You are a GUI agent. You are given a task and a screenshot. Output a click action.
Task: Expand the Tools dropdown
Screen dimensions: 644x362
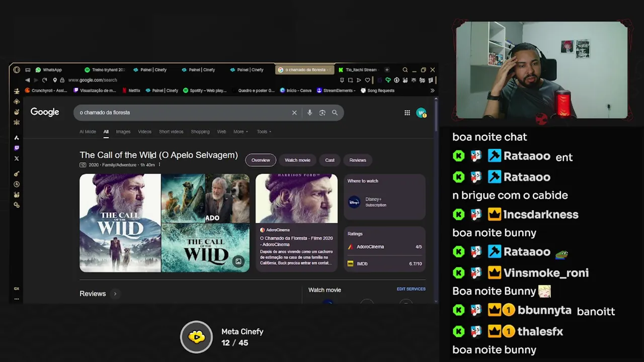click(x=264, y=132)
